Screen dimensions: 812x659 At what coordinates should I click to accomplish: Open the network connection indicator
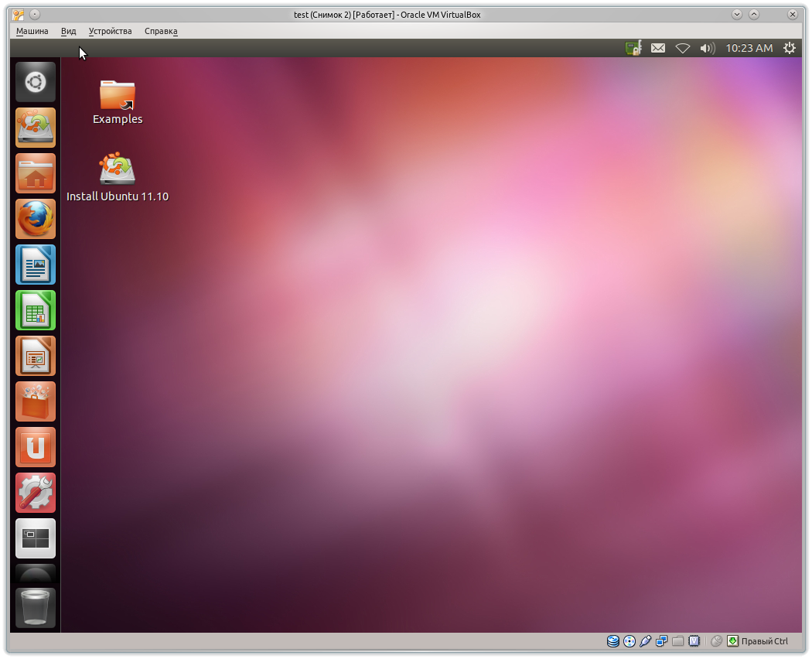tap(683, 48)
